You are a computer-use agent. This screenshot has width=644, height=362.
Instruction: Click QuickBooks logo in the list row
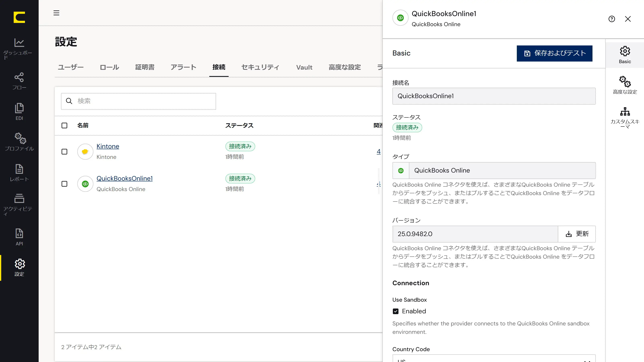[x=85, y=184]
